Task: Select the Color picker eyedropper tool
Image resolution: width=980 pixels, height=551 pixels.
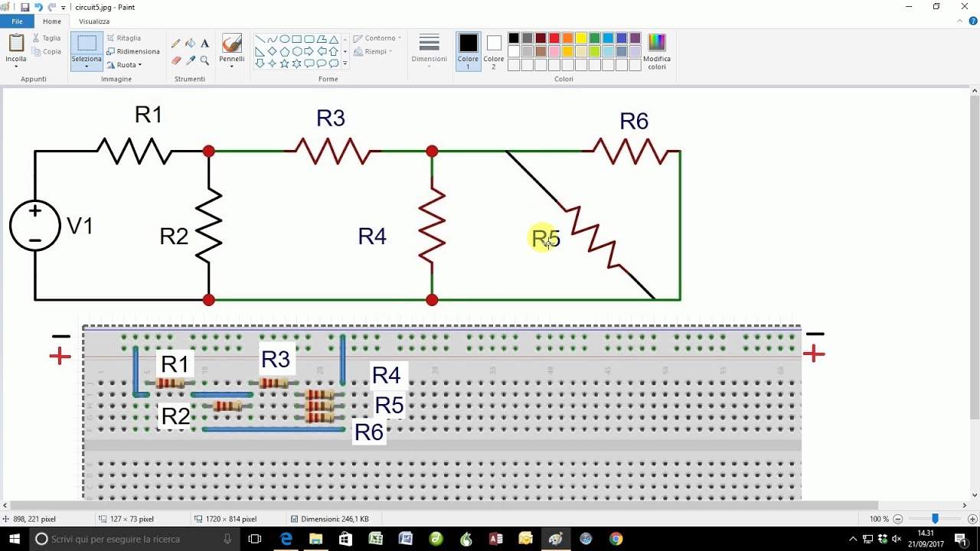Action: pos(191,60)
